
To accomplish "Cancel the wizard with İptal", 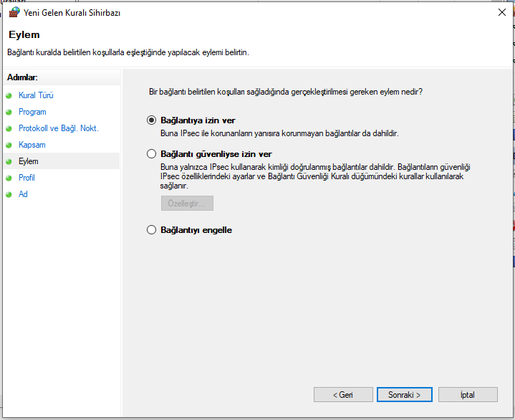I will (x=468, y=394).
